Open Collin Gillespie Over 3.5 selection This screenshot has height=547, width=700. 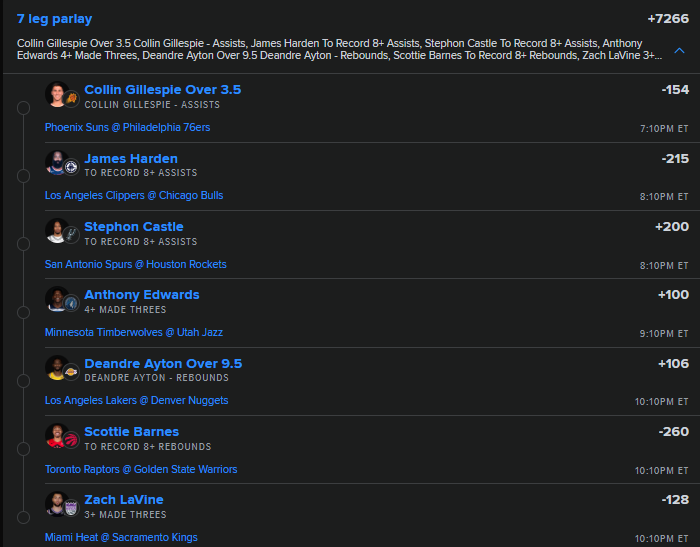click(162, 90)
